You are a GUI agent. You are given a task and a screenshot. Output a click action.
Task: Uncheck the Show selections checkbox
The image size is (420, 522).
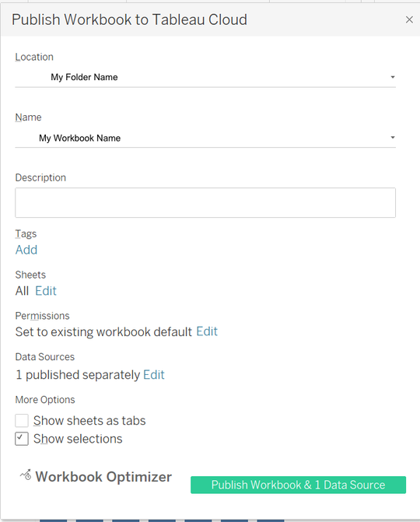22,439
